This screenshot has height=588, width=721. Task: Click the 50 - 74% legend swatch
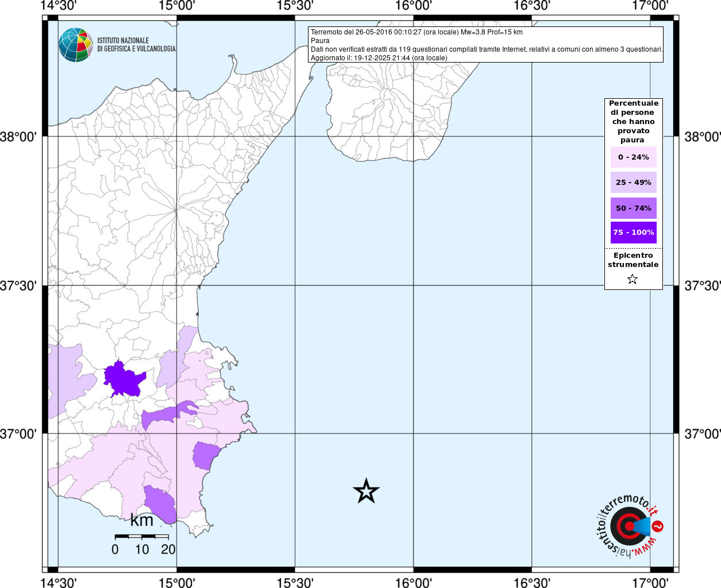[x=633, y=208]
